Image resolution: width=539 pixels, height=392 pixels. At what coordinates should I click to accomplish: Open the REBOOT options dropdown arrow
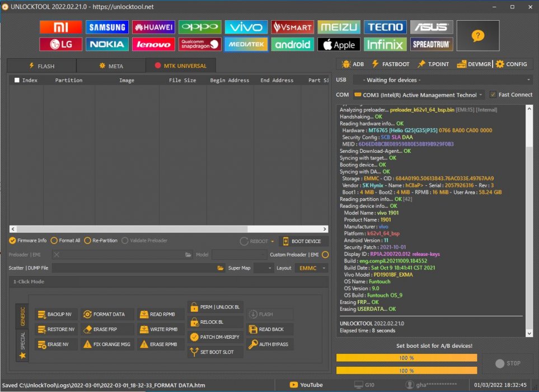pos(272,241)
